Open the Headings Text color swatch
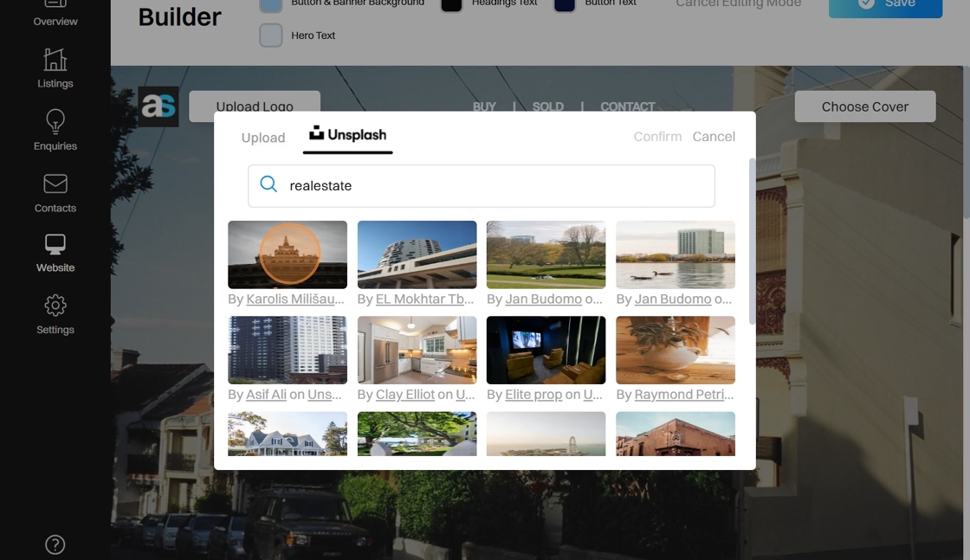The height and width of the screenshot is (560, 970). [x=451, y=5]
